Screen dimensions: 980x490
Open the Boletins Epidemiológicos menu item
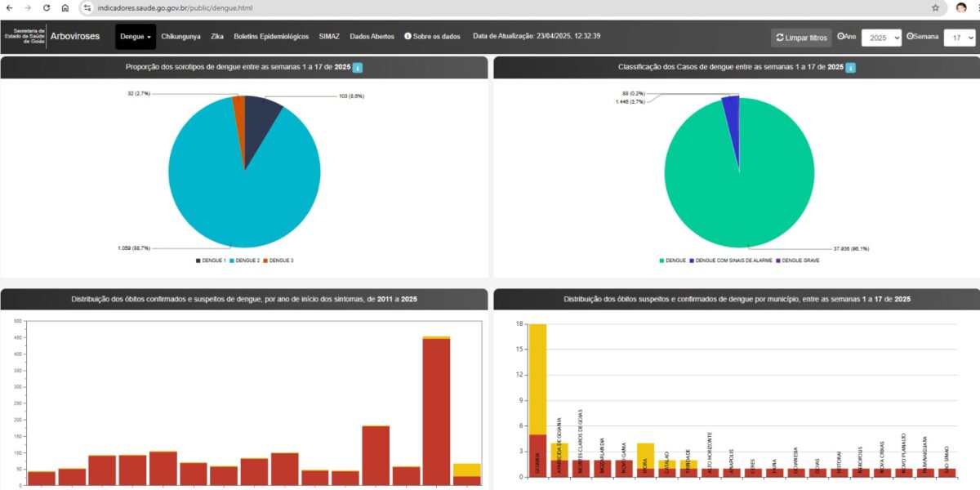[x=271, y=37]
